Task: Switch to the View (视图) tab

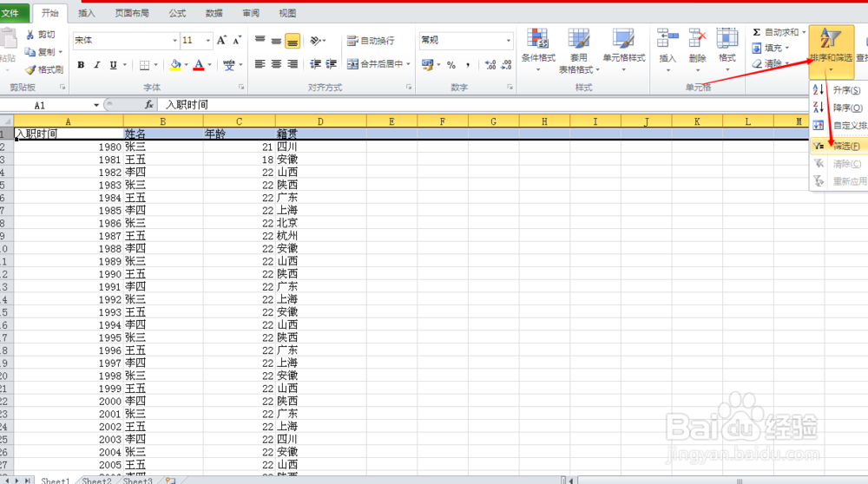Action: point(287,13)
